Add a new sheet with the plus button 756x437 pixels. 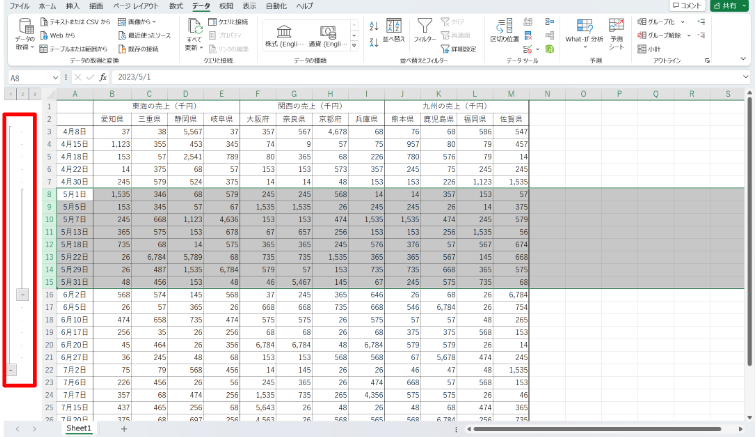124,429
